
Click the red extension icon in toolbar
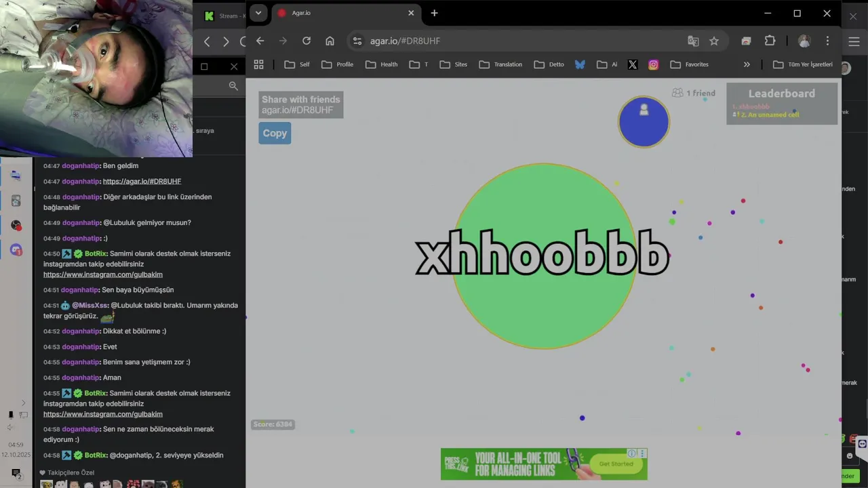(746, 41)
